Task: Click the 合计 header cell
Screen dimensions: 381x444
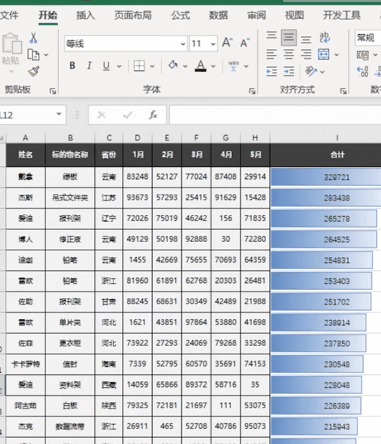Action: point(326,155)
